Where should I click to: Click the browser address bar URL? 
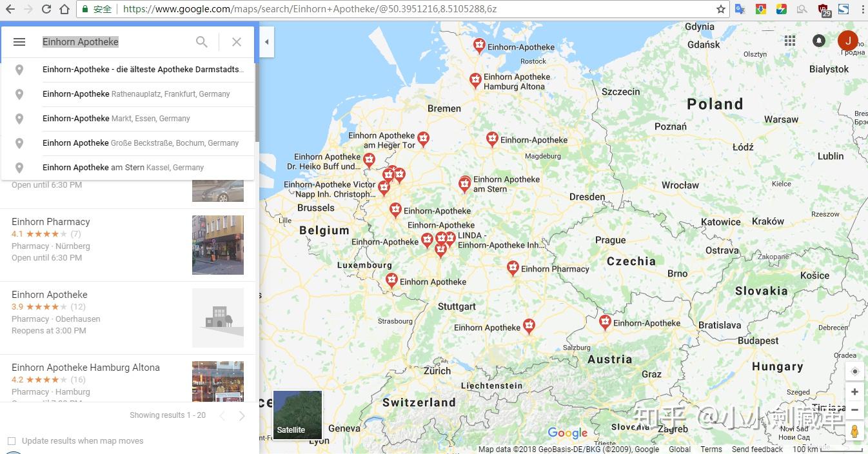coord(310,10)
